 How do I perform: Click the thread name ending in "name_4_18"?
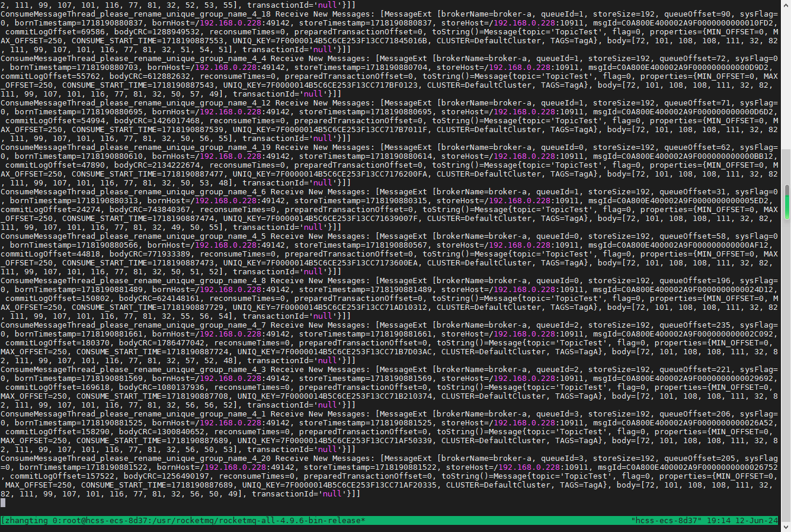pos(136,14)
